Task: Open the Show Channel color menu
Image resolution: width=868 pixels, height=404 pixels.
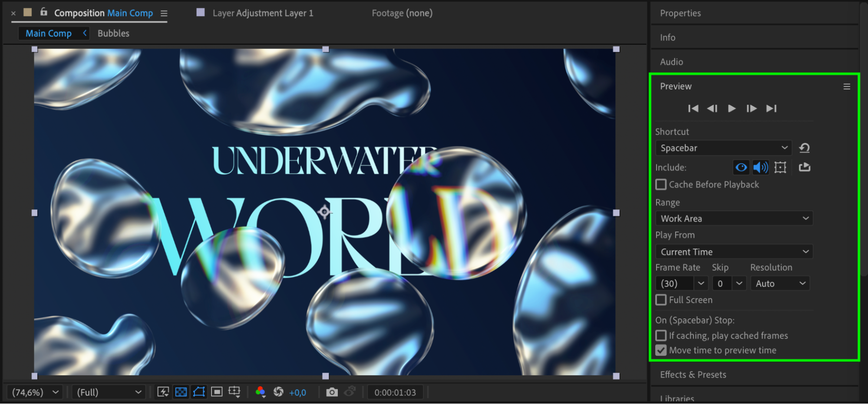Action: [260, 392]
